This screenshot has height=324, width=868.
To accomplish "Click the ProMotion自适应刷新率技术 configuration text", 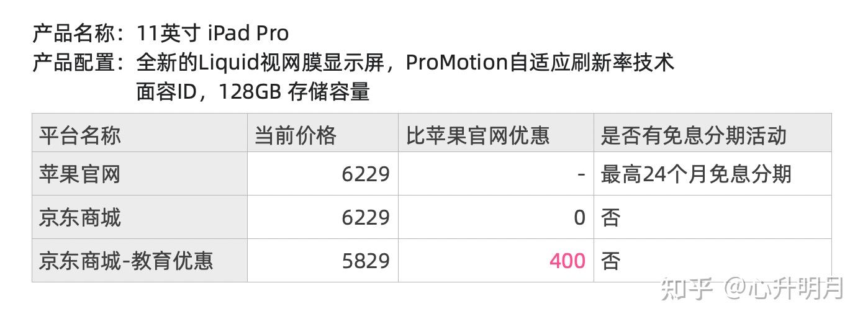I will pyautogui.click(x=540, y=62).
